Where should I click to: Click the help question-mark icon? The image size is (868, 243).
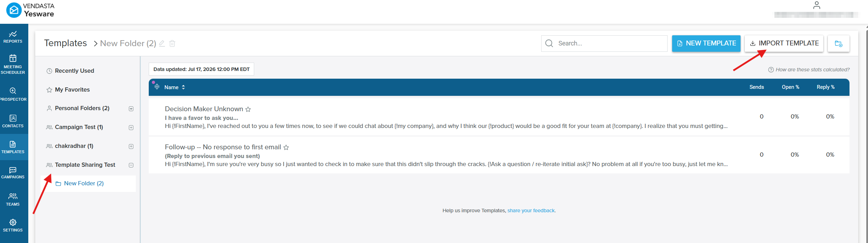(771, 70)
